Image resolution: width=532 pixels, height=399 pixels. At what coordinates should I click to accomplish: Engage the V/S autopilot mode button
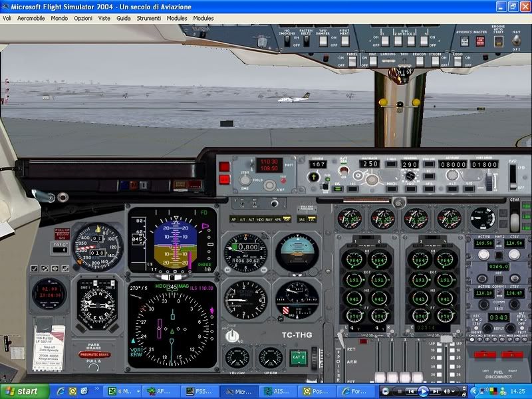pyautogui.click(x=469, y=189)
